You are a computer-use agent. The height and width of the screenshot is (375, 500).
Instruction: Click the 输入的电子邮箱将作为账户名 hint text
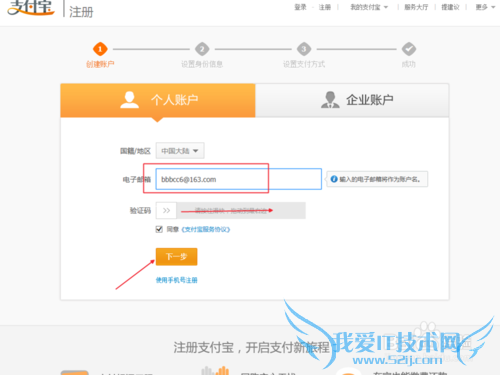380,179
